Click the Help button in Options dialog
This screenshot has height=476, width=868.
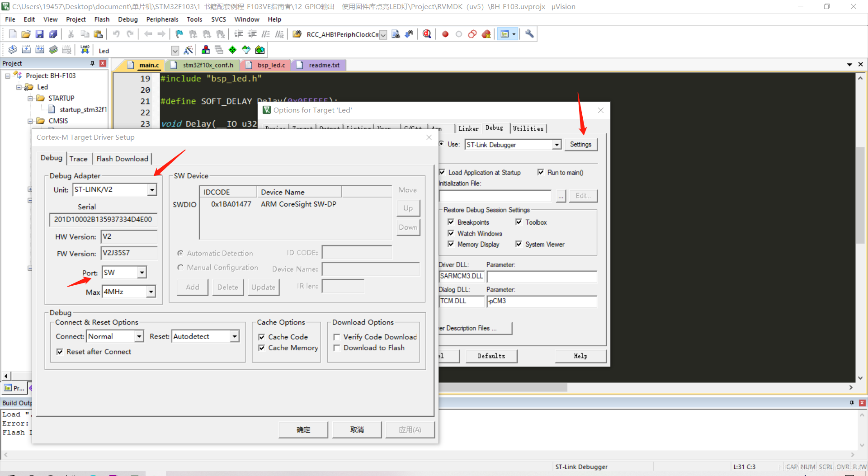tap(580, 356)
